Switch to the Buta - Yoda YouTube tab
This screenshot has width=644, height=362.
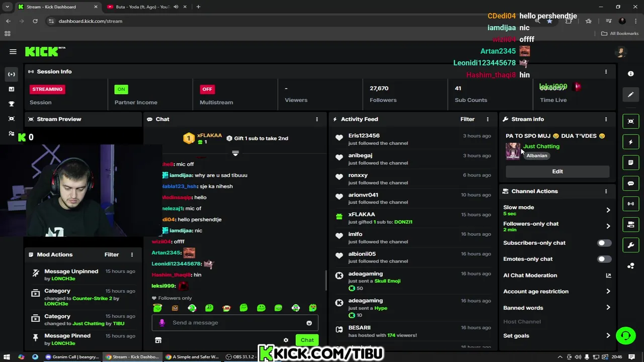146,7
